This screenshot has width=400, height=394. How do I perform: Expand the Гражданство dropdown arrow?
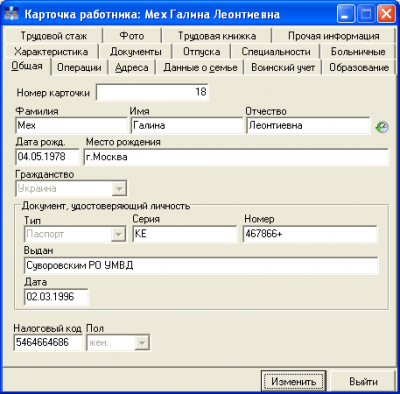[119, 189]
